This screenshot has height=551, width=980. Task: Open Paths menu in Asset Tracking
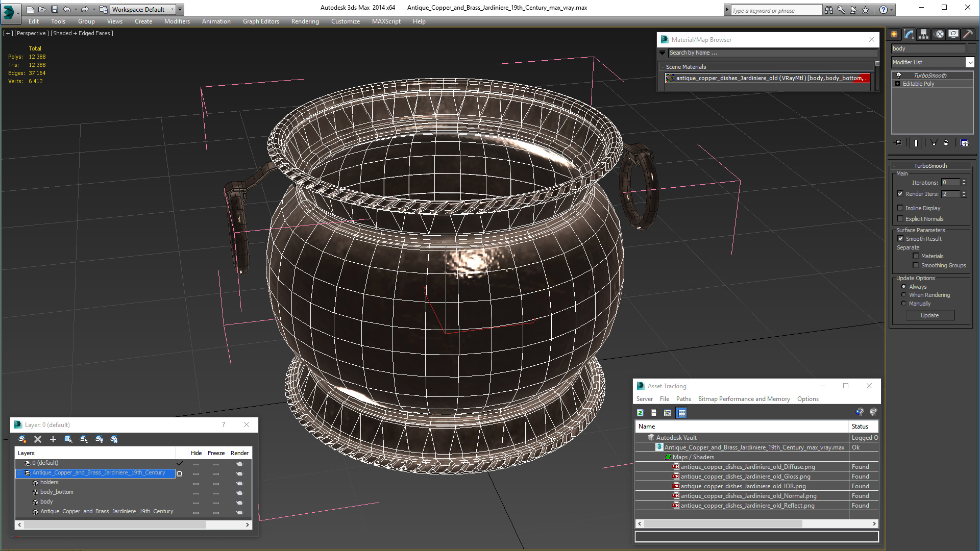coord(683,399)
